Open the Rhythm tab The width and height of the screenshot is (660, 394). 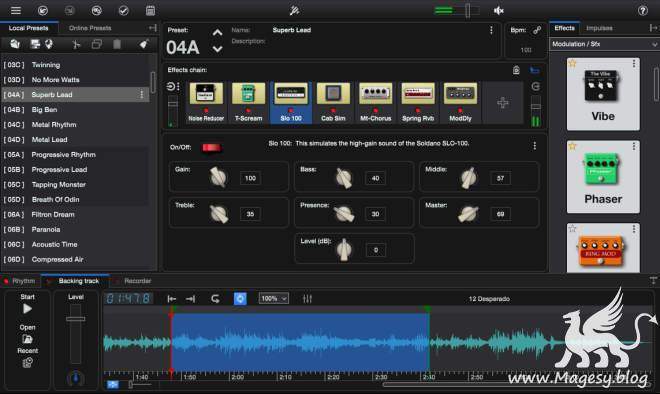tap(24, 281)
